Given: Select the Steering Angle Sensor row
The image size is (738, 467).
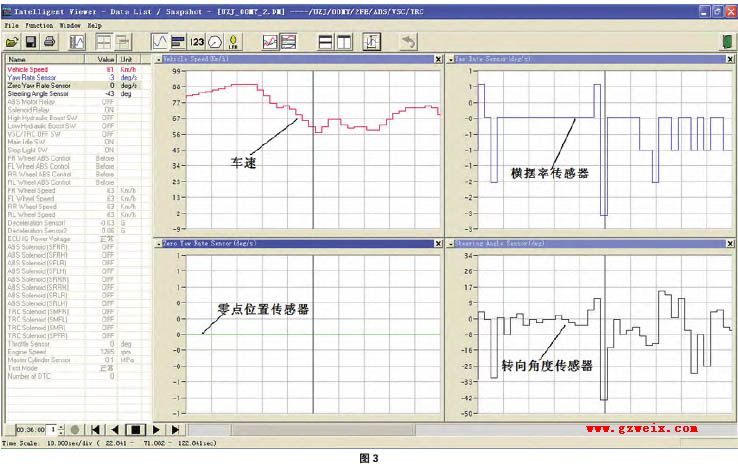Looking at the screenshot, I should [x=38, y=94].
